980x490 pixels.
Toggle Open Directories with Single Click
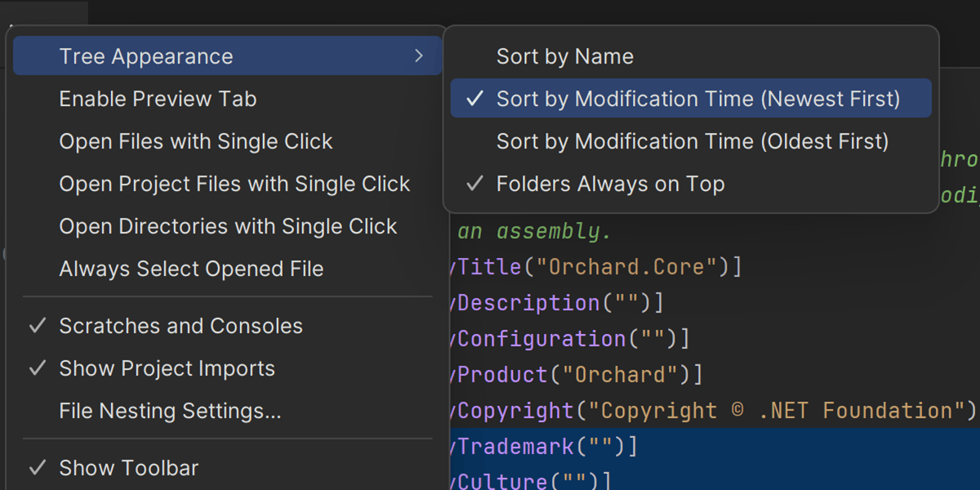pos(228,226)
